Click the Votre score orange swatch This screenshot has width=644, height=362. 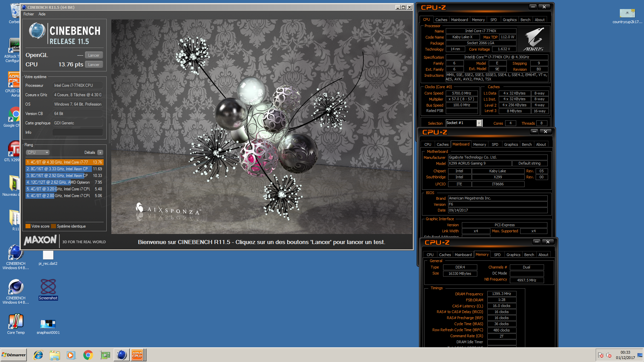[28, 226]
